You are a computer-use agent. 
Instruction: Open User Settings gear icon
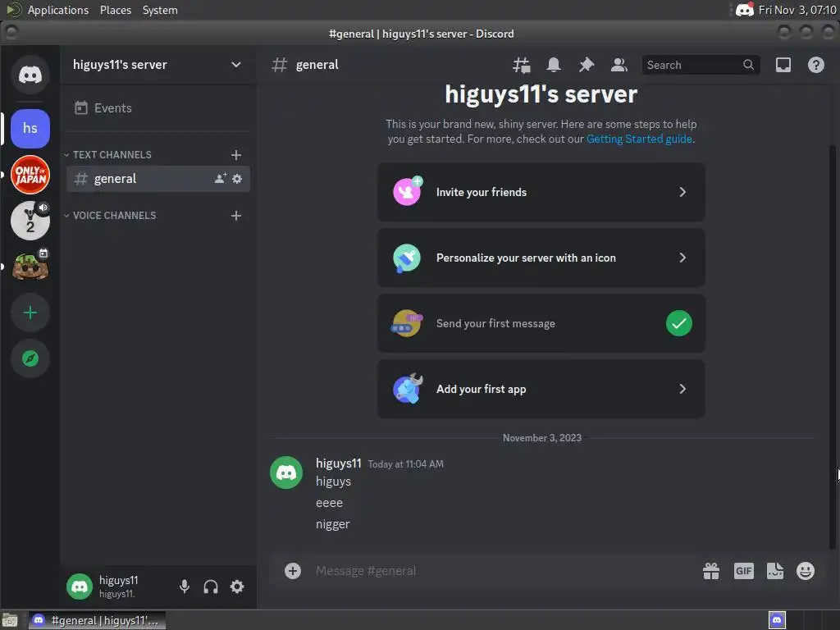coord(237,587)
